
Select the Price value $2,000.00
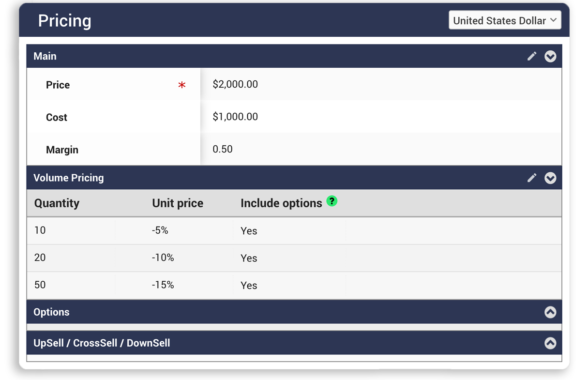[235, 84]
